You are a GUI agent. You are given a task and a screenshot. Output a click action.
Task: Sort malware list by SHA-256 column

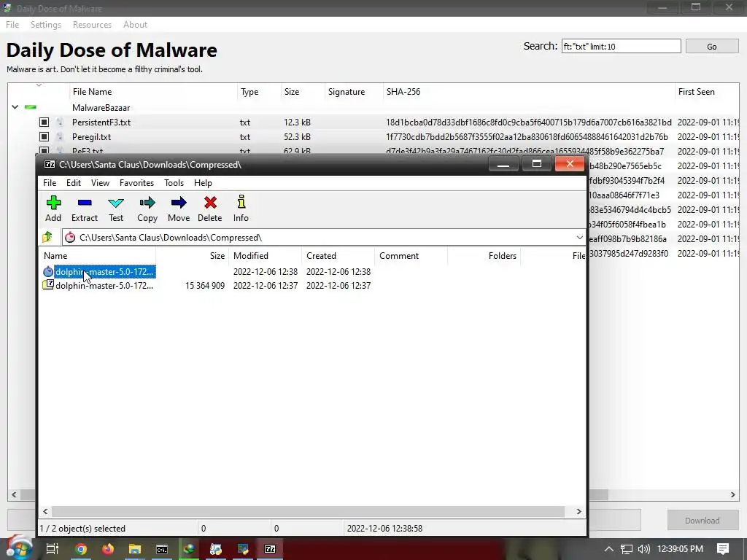(x=528, y=91)
